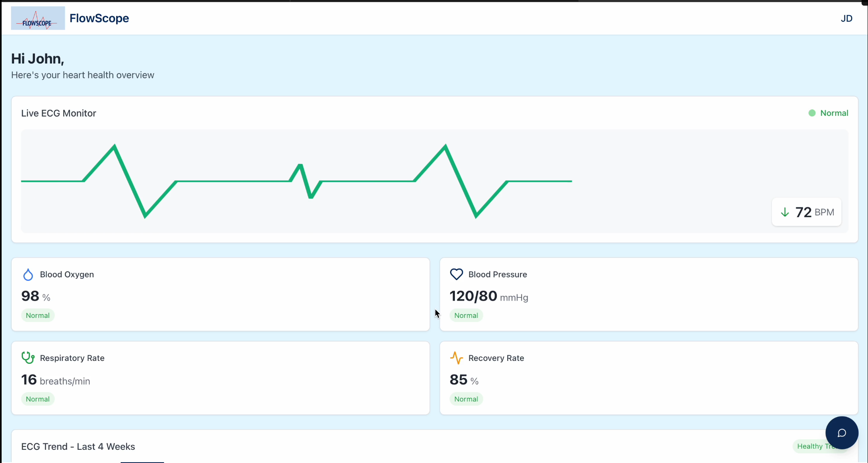This screenshot has height=463, width=868.
Task: Click the Respiratory Rate stethoscope icon
Action: click(x=28, y=358)
